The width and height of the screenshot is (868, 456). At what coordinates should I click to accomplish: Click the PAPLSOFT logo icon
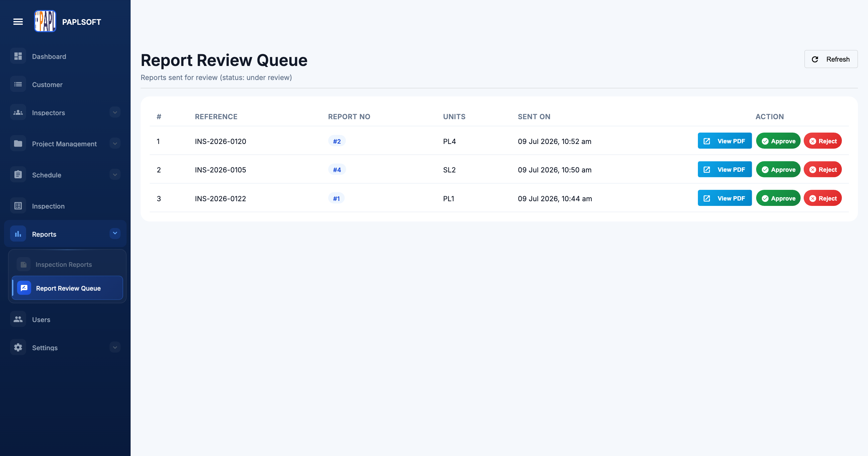[45, 21]
